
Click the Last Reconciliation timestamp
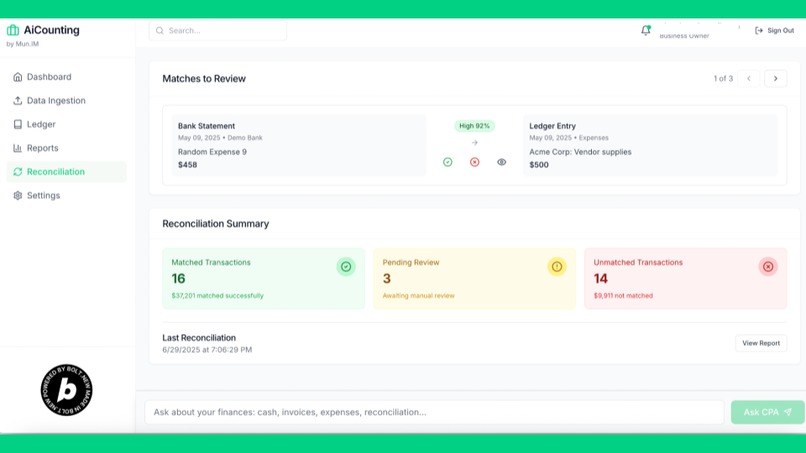[x=207, y=350]
